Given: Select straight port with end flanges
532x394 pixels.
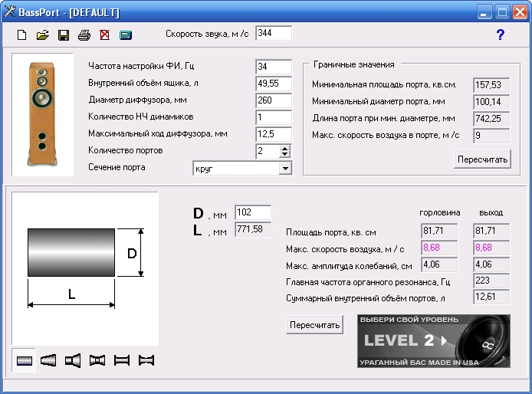Looking at the screenshot, I should point(122,360).
